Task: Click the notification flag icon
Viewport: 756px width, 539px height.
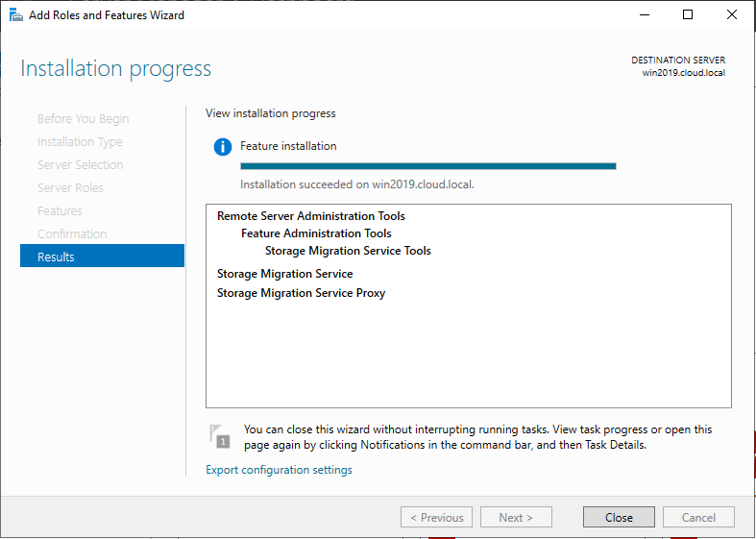Action: click(220, 435)
